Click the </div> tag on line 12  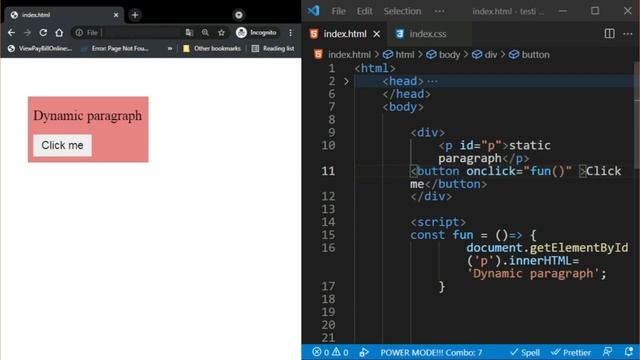(431, 196)
